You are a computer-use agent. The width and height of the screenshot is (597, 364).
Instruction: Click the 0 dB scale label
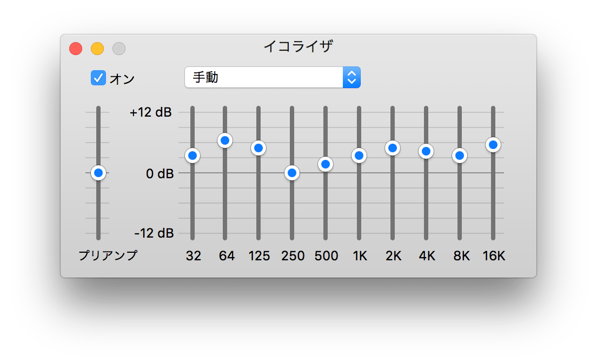pyautogui.click(x=160, y=174)
